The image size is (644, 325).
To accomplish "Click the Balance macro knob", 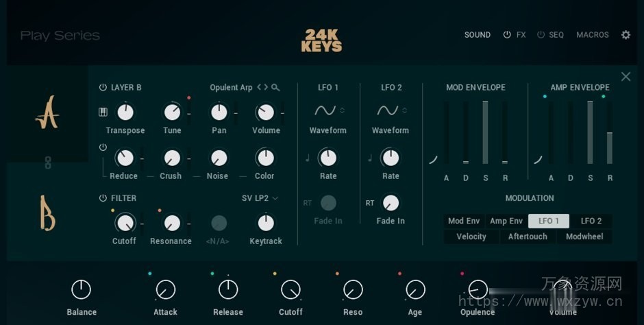I will click(x=81, y=290).
